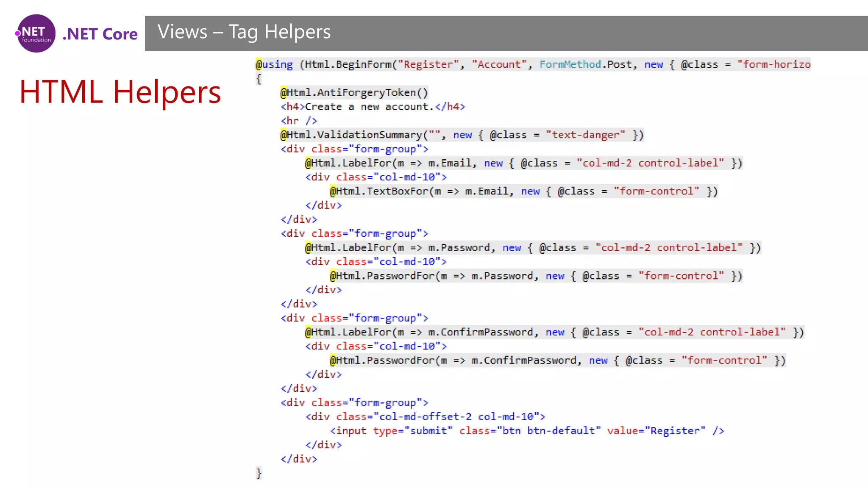This screenshot has height=488, width=868.
Task: Click the PasswordFor m.ConfirmPassword code line
Action: click(557, 360)
